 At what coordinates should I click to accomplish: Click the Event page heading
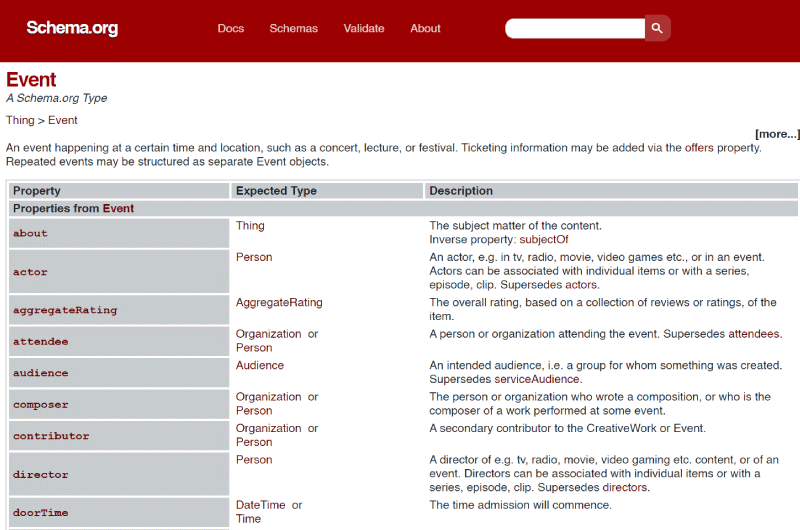[31, 80]
